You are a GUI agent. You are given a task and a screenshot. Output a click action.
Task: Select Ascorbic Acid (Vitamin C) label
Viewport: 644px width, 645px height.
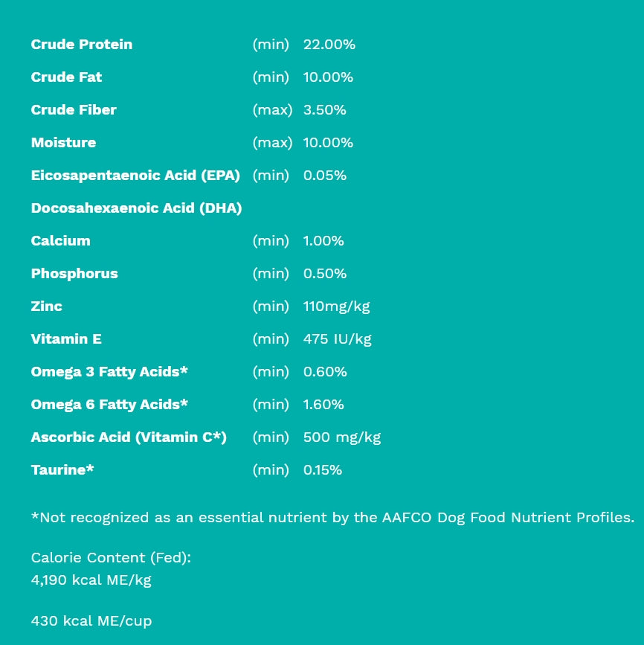129,437
